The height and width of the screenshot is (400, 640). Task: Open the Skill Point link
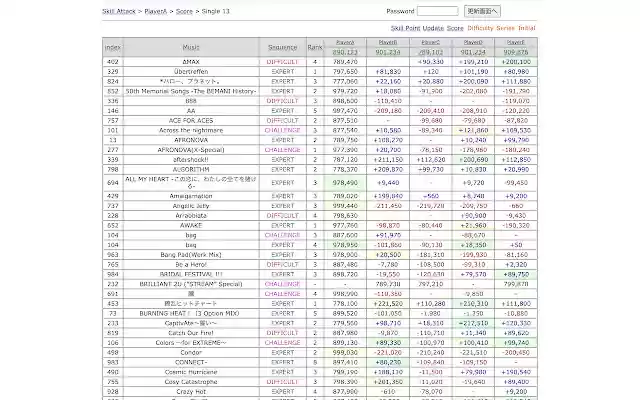(405, 28)
